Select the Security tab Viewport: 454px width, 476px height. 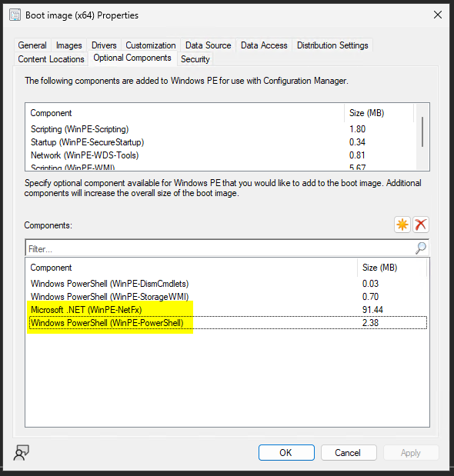coord(195,59)
